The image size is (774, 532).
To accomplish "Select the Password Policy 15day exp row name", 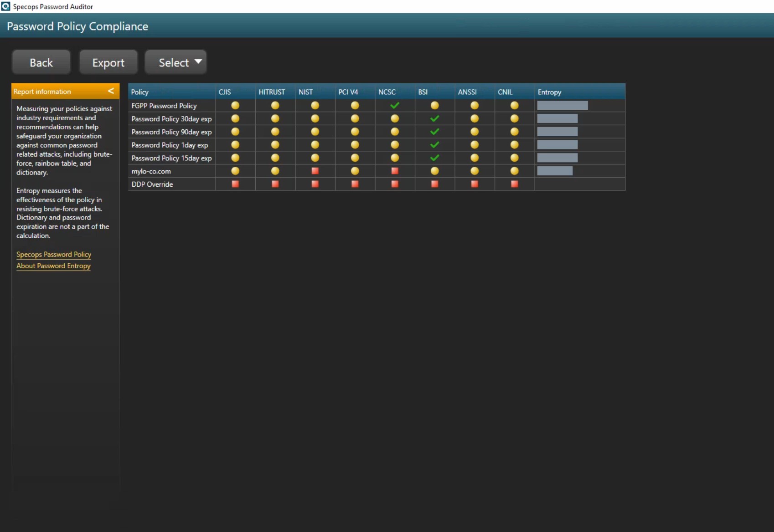I will pyautogui.click(x=171, y=158).
